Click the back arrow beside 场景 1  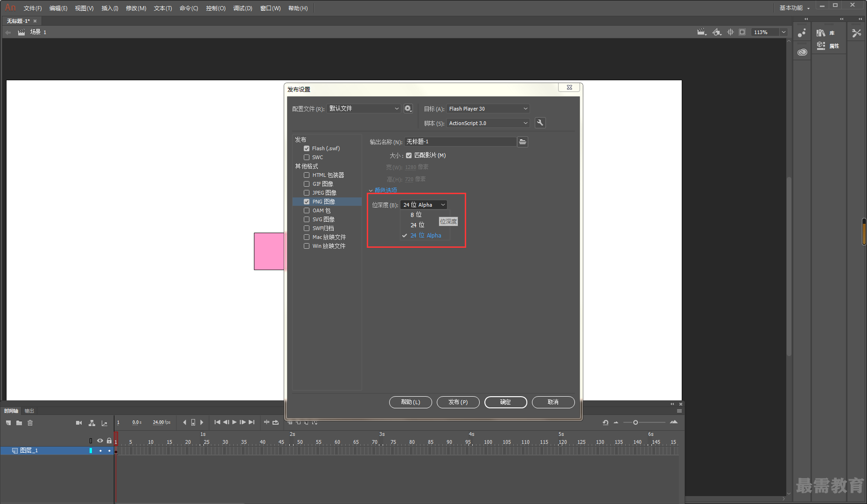click(8, 32)
